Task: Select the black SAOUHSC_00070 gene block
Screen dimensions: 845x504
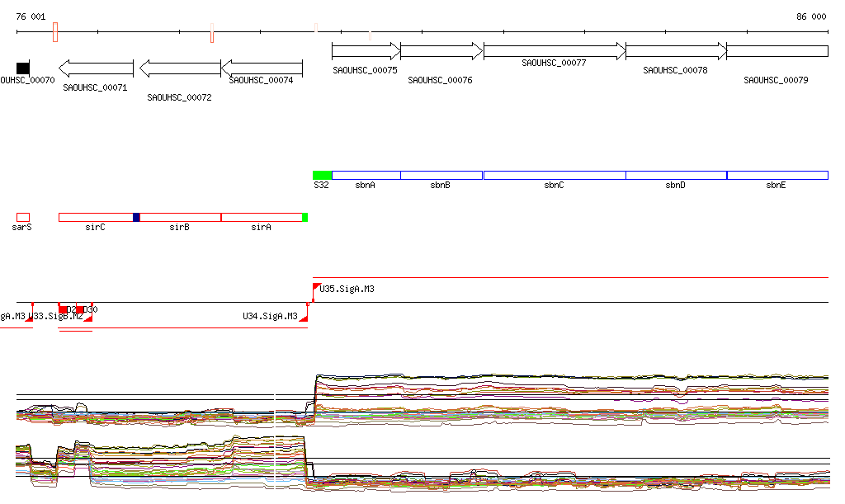Action: click(23, 68)
